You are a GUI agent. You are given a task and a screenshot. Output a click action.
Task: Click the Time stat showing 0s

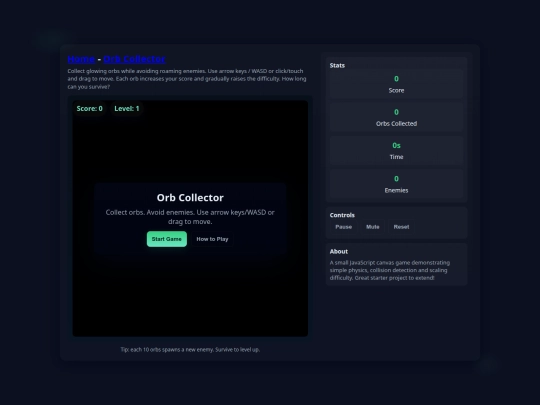[x=396, y=151]
